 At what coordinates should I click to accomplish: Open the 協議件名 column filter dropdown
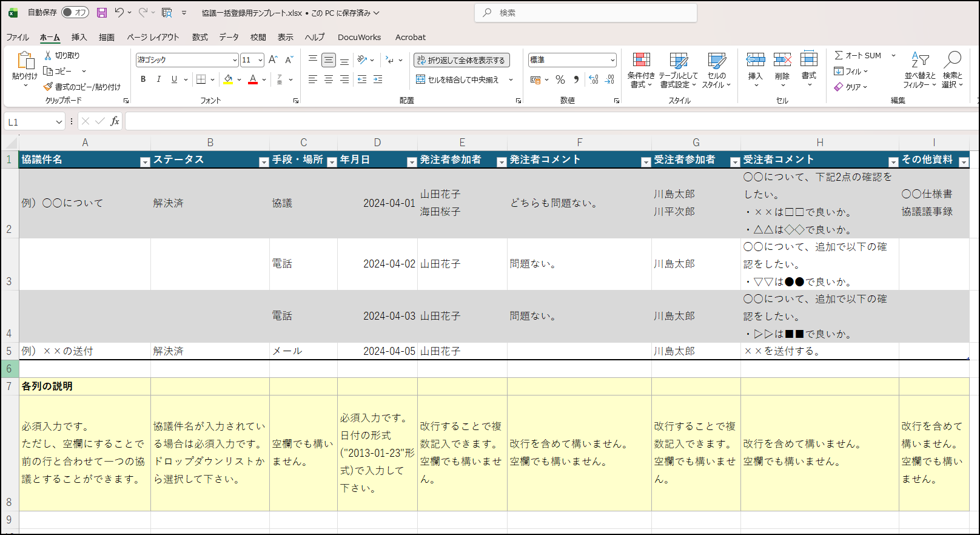[x=145, y=162]
